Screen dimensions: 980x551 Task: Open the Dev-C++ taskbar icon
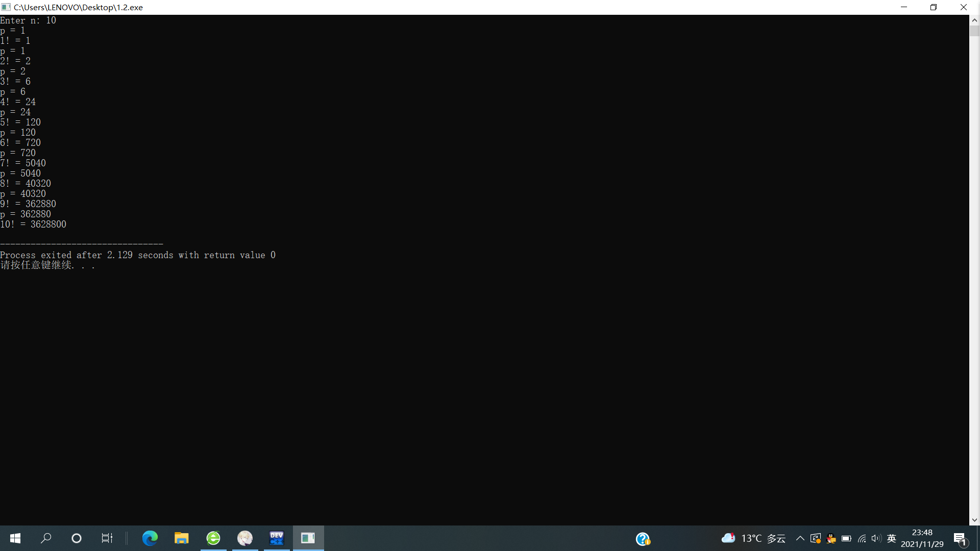(x=276, y=538)
